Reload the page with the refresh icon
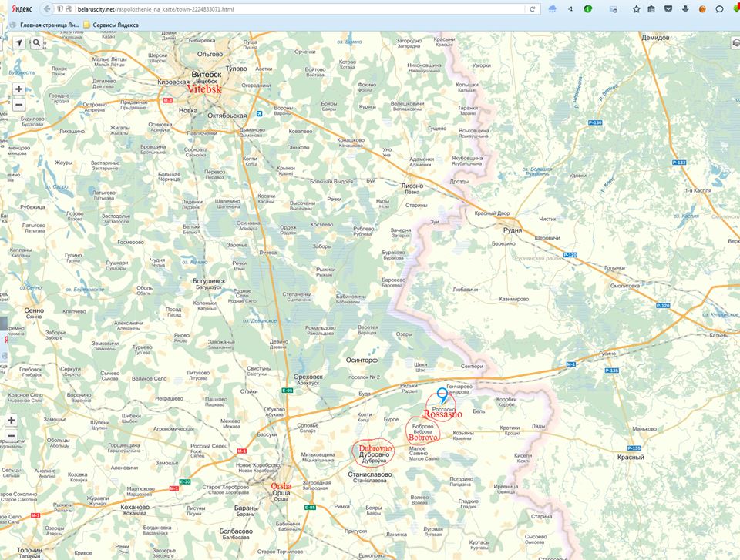740x560 pixels. pyautogui.click(x=532, y=9)
